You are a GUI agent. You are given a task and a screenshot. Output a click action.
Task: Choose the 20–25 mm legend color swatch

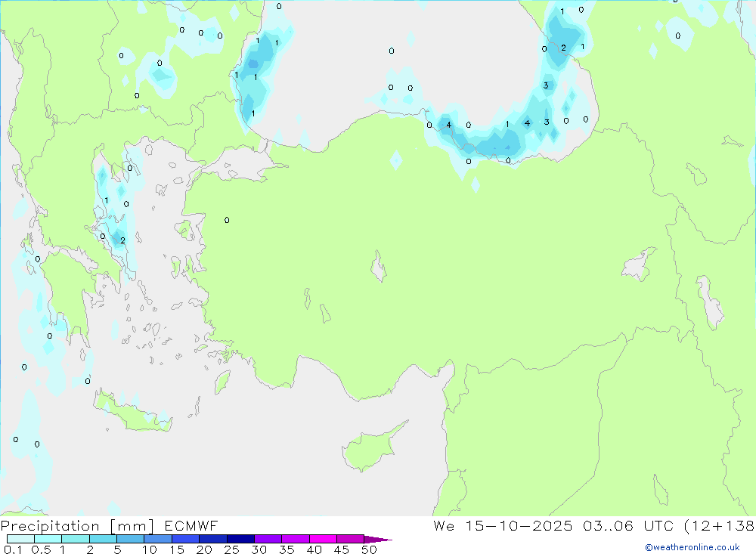(x=212, y=539)
